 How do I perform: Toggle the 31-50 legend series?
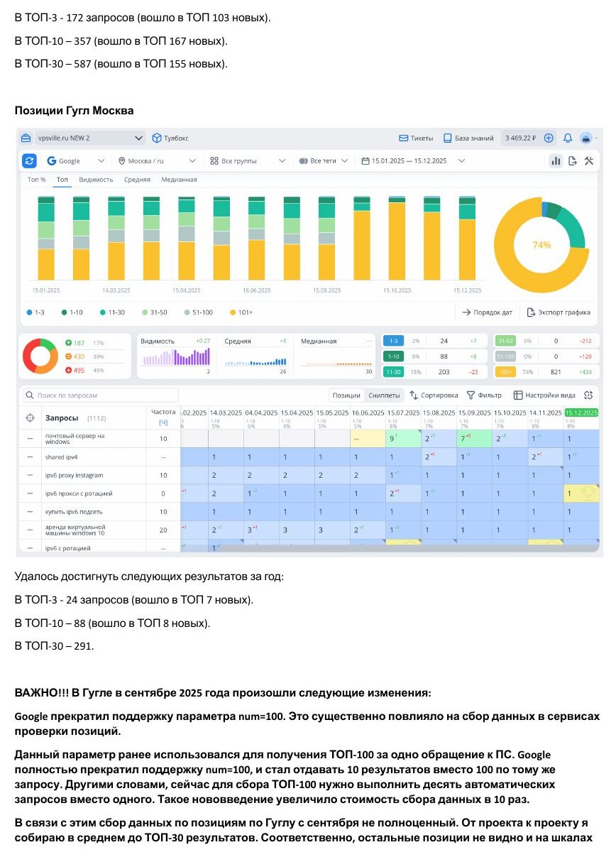point(155,312)
